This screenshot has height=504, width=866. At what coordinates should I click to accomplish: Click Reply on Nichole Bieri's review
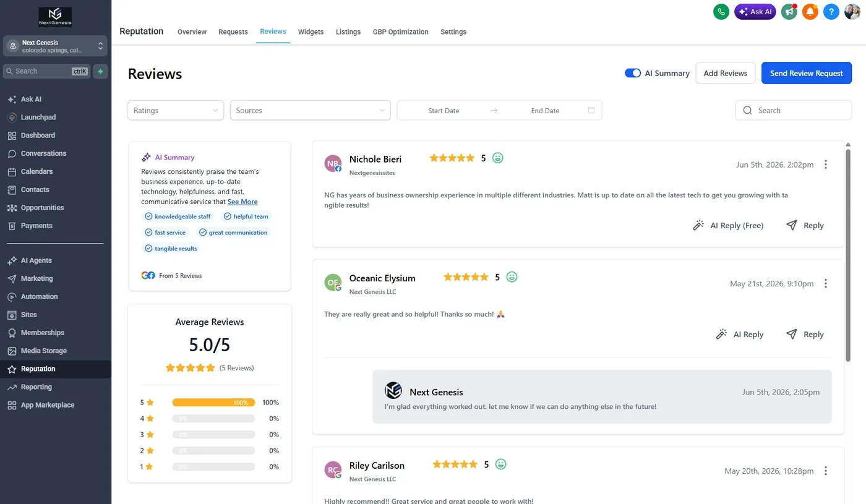[x=805, y=226]
